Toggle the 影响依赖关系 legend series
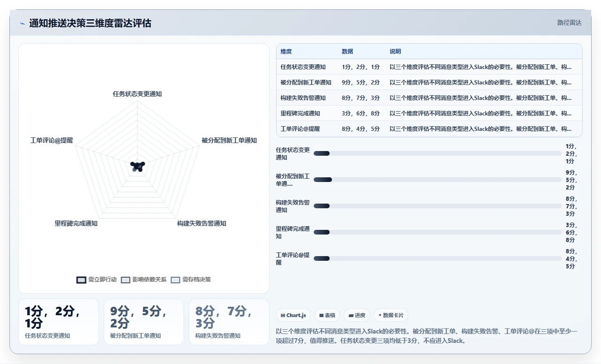601x364 pixels. (x=144, y=280)
